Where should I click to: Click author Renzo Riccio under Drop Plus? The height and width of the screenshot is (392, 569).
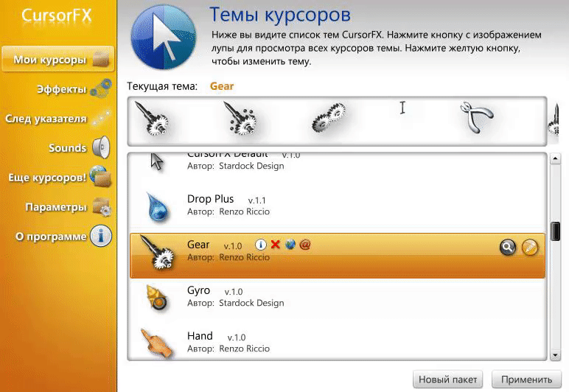tap(244, 211)
